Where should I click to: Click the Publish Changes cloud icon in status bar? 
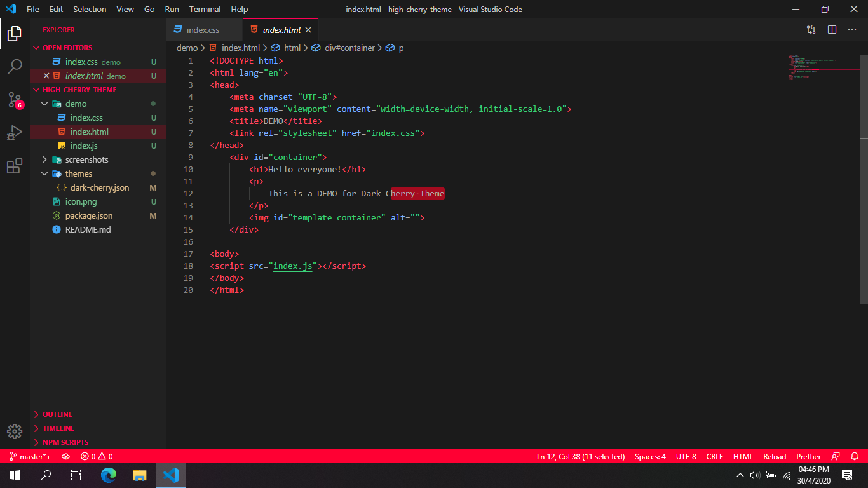[x=65, y=456]
